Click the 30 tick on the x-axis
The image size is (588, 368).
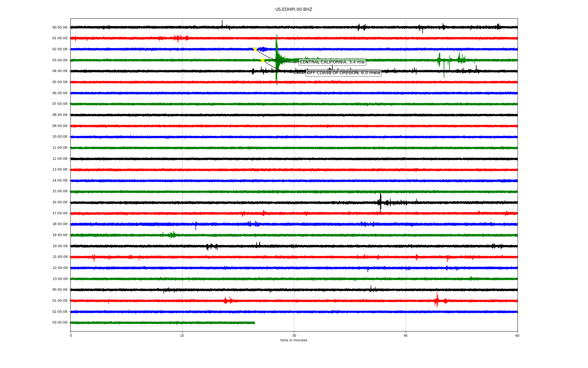(x=294, y=335)
